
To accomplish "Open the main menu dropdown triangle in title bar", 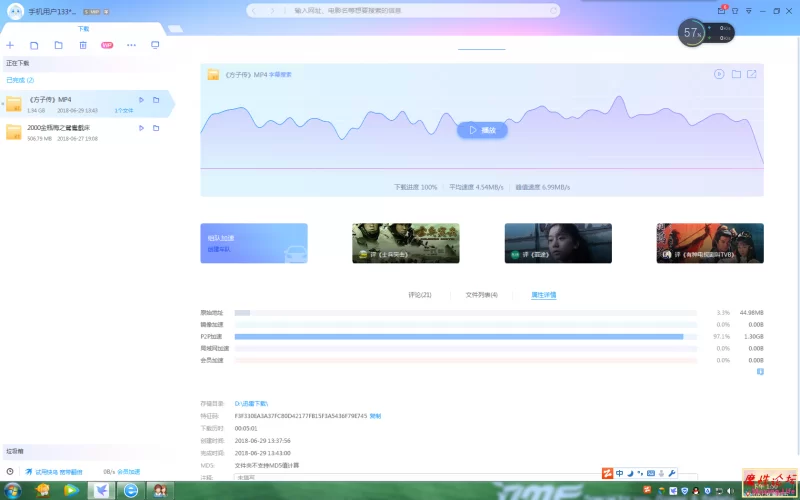I will (x=749, y=11).
